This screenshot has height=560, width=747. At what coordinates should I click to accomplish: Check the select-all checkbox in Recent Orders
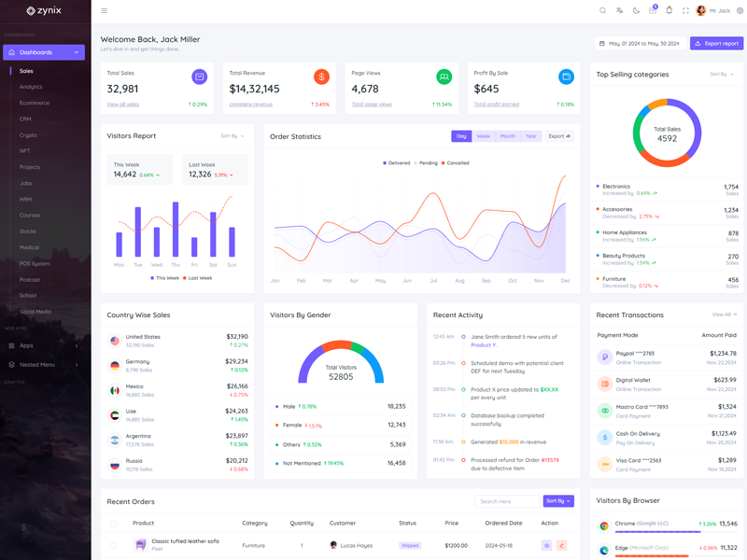coord(114,524)
